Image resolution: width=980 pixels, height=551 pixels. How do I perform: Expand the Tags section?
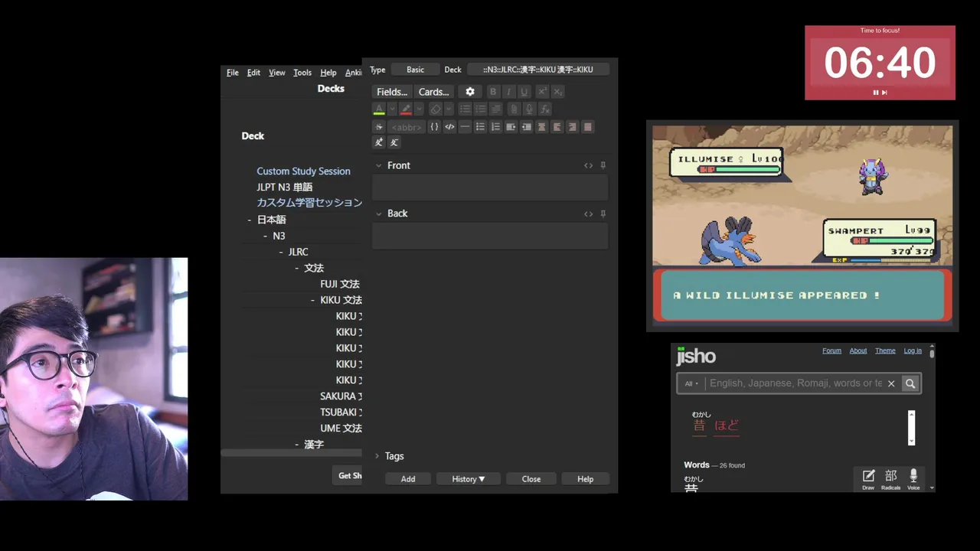click(x=377, y=456)
